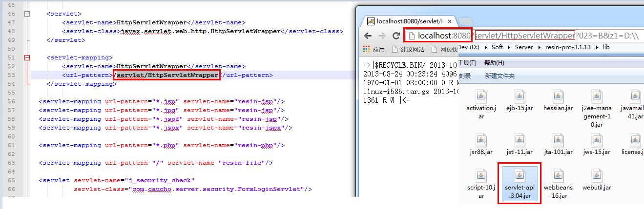Open the Chrome apps grid shortcut
The width and height of the screenshot is (644, 209).
coord(367,49)
